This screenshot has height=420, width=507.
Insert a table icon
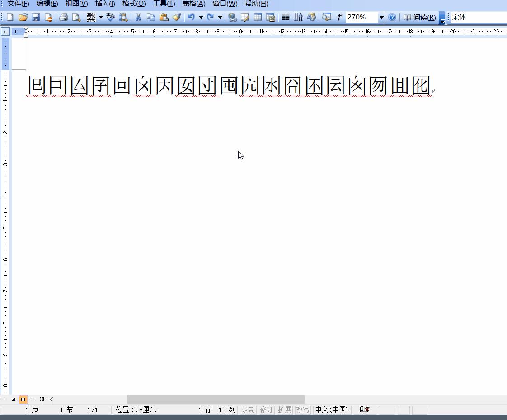258,17
